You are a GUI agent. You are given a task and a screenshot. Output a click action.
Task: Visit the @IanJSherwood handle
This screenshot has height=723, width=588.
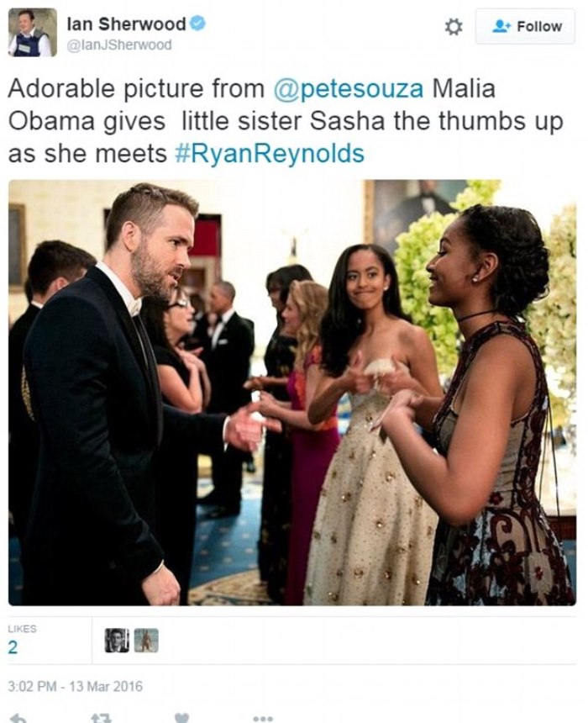coord(119,45)
